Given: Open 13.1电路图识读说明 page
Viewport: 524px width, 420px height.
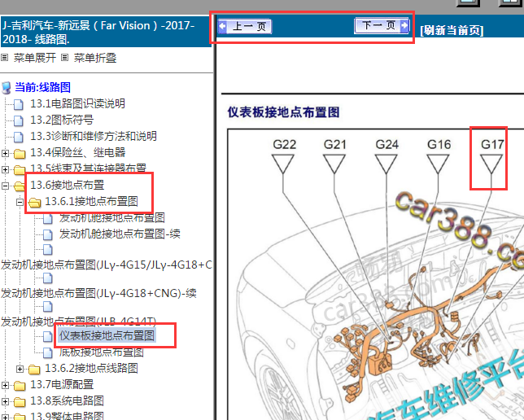Looking at the screenshot, I should point(77,103).
